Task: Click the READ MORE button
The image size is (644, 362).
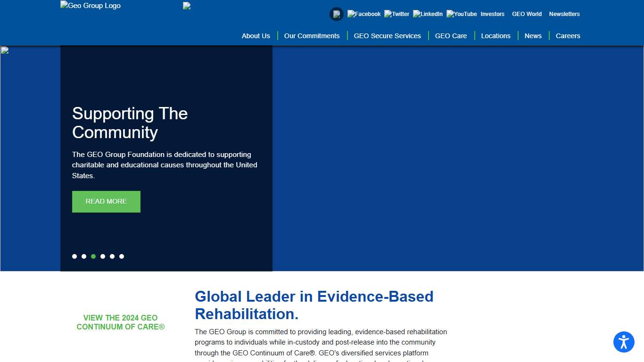Action: [106, 201]
